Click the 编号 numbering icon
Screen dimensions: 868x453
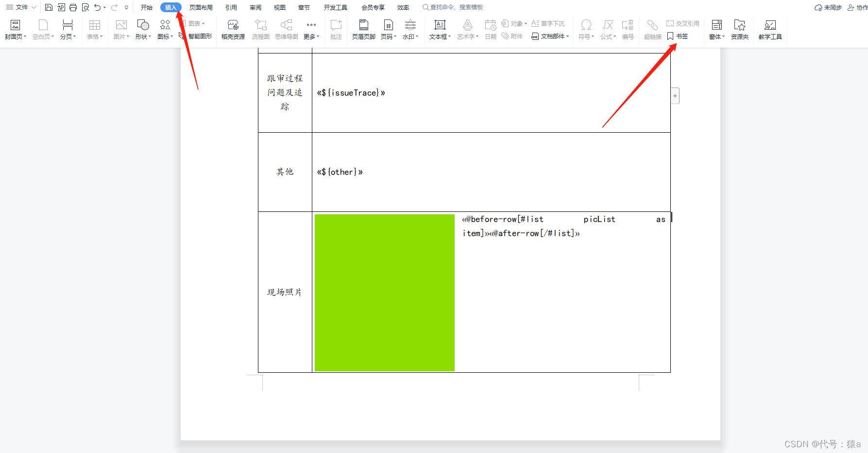tap(628, 25)
